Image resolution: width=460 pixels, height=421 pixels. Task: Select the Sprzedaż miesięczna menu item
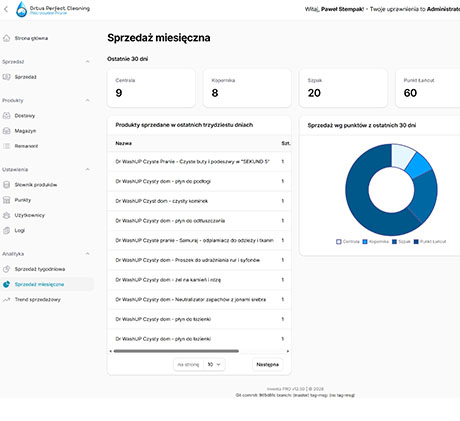[47, 284]
